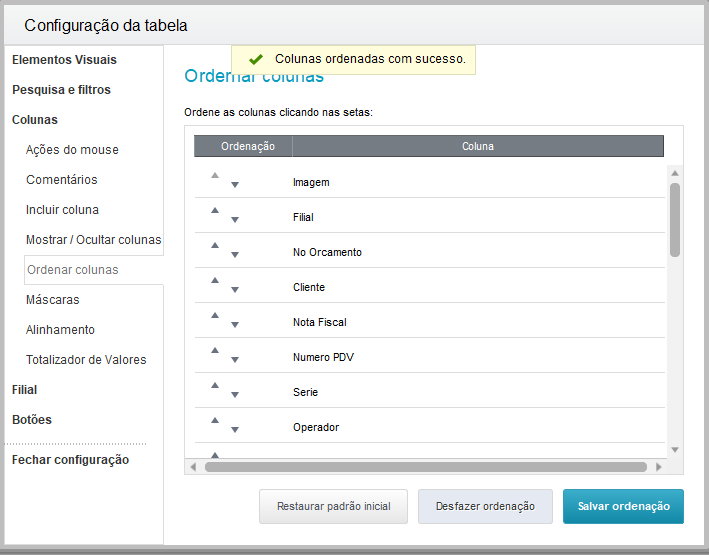
Task: Click the Serie row label
Action: tap(305, 392)
